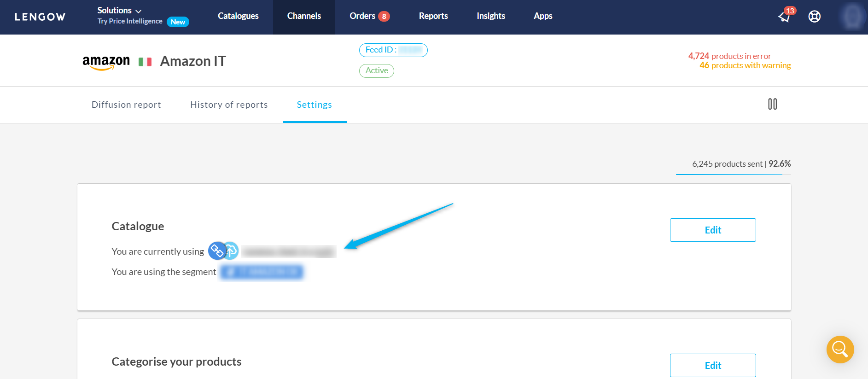Click the cloud upload catalogue icon
This screenshot has height=379, width=868.
pos(231,251)
